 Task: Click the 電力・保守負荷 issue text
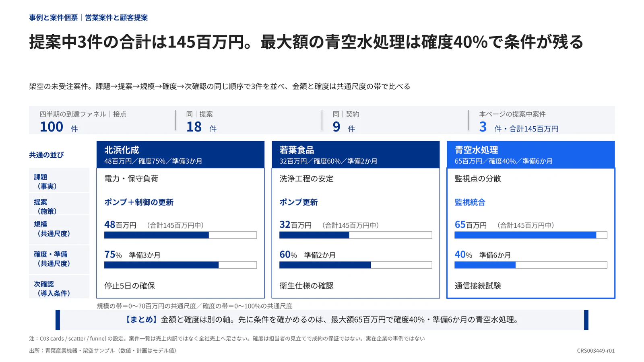[131, 179]
